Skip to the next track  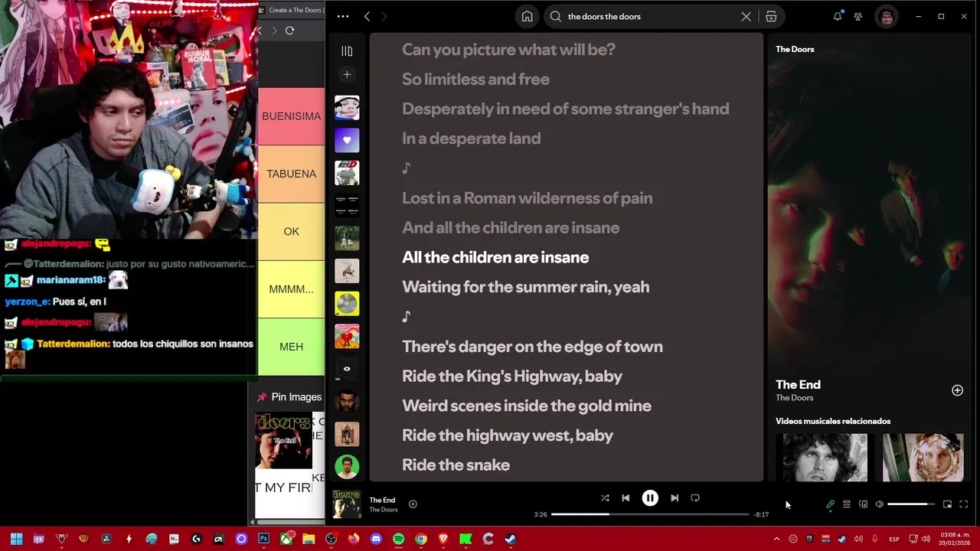point(675,498)
